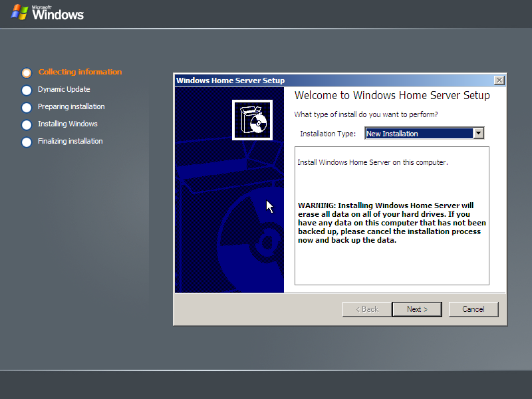
Task: Click the Installing Windows step bullet
Action: [27, 125]
